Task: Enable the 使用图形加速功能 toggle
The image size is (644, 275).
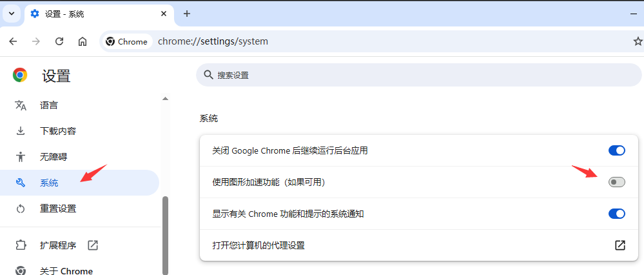Action: (x=616, y=182)
